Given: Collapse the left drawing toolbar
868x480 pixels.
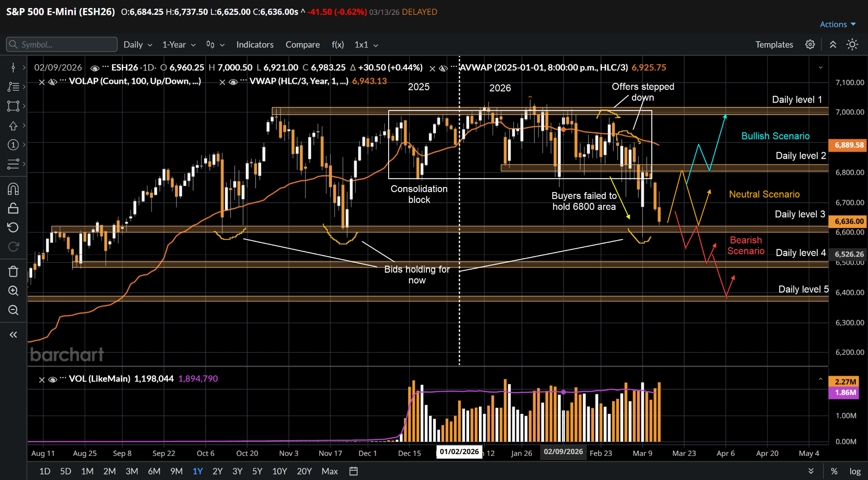Looking at the screenshot, I should [x=13, y=335].
